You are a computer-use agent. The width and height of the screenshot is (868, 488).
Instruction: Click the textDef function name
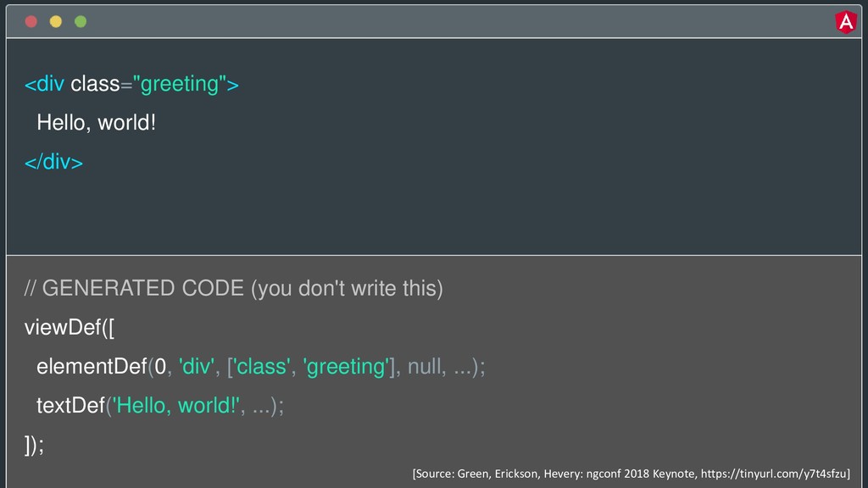pyautogui.click(x=71, y=406)
